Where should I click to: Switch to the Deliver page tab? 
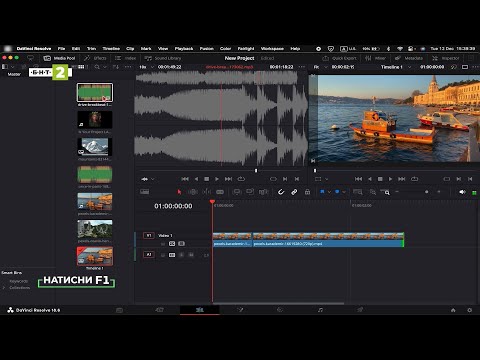point(360,310)
